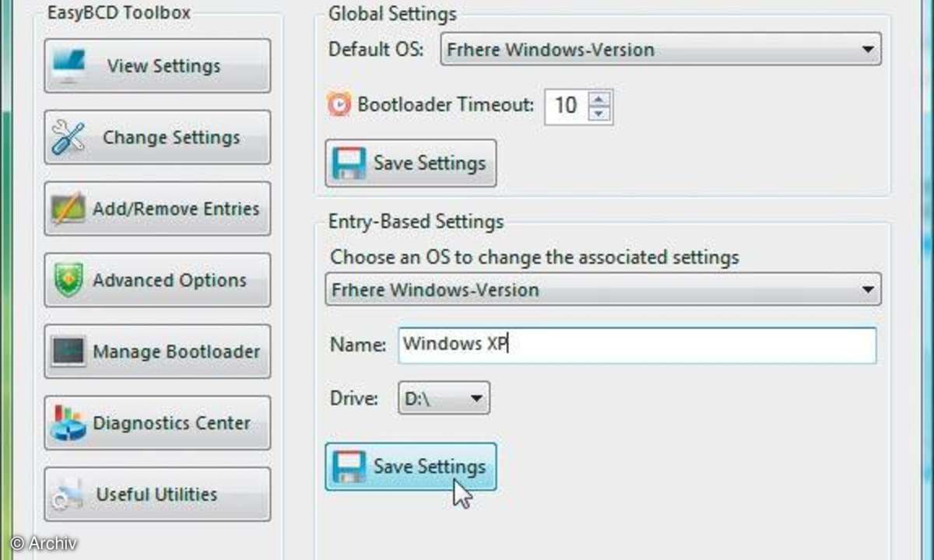Increase the Bootloader Timeout value
The image size is (934, 560).
(x=598, y=98)
